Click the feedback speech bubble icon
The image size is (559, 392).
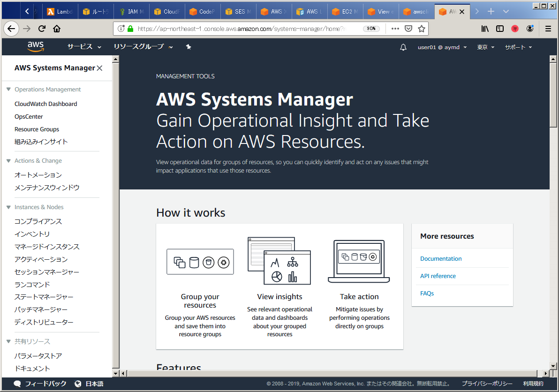click(x=17, y=384)
